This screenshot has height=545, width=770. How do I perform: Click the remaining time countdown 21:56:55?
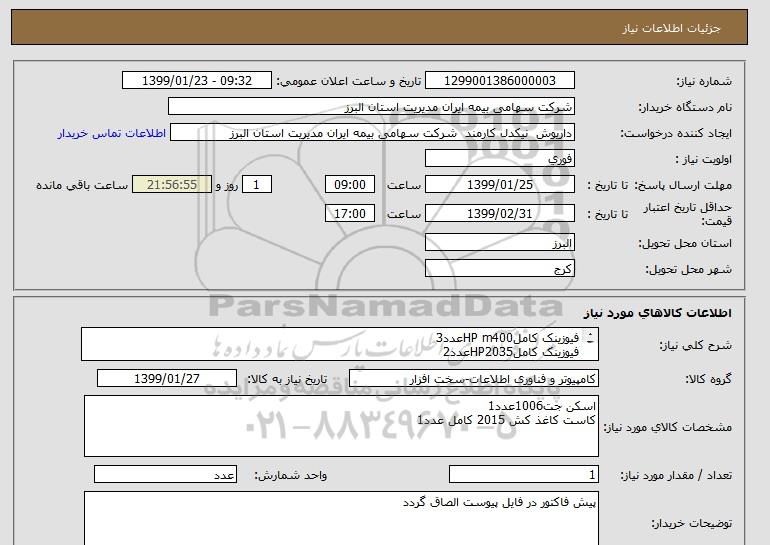coord(172,185)
